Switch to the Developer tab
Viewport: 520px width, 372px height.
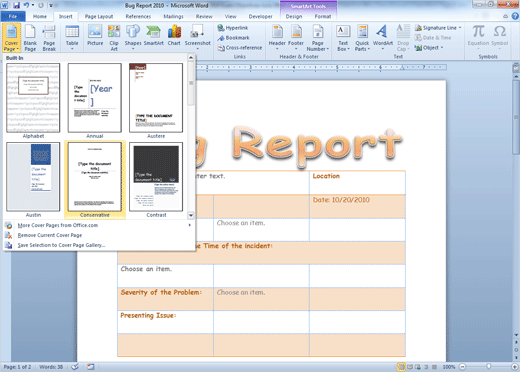(260, 16)
